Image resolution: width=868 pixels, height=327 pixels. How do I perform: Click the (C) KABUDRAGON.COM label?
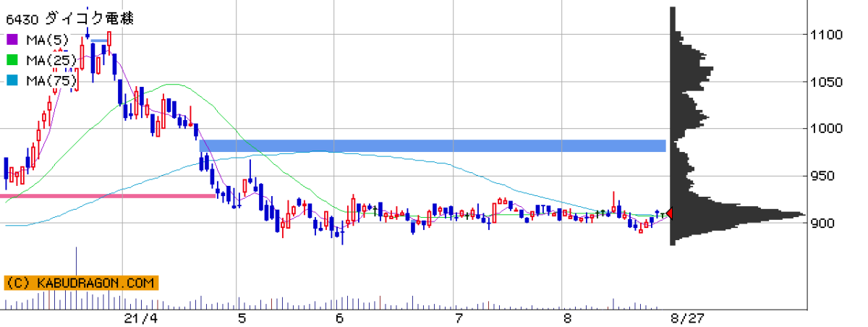click(81, 283)
